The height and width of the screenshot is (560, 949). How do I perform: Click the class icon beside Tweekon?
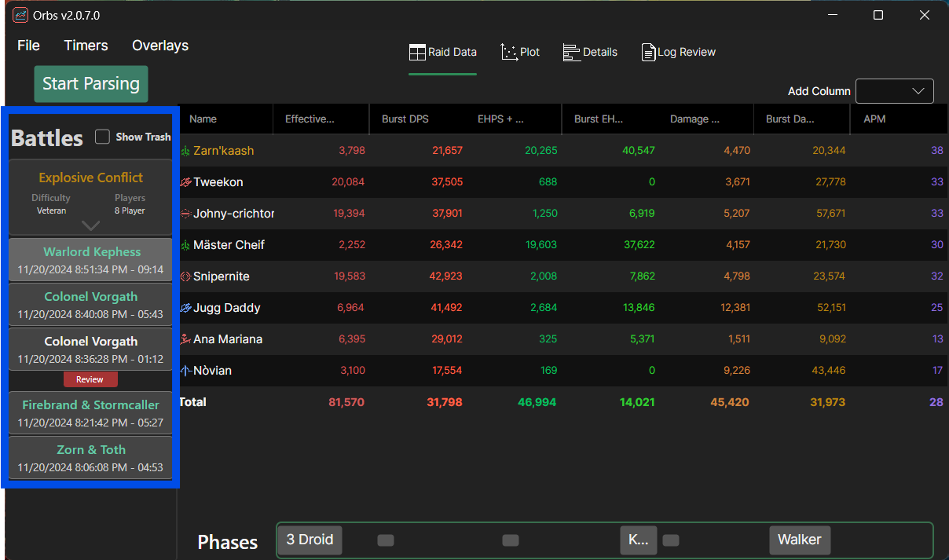(x=185, y=182)
